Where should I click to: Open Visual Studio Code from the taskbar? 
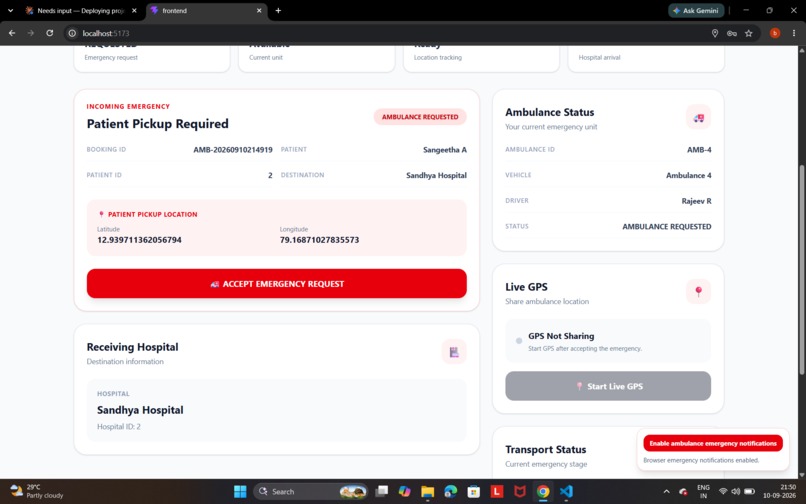[566, 491]
